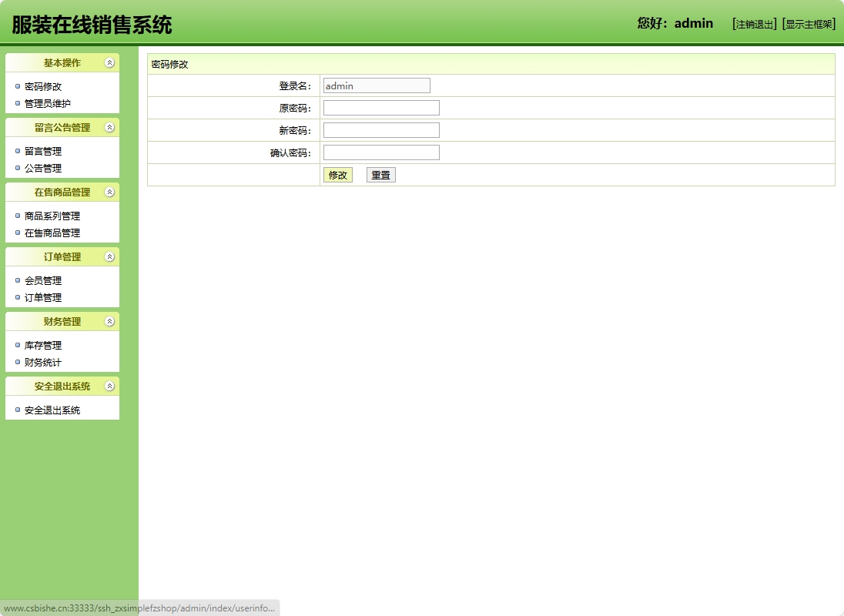Collapse the 留言公告管理 section chevron

click(109, 128)
